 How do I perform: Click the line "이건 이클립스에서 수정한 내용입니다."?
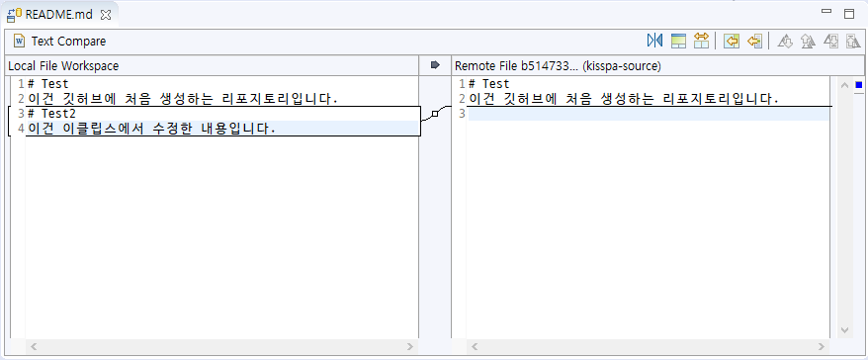click(151, 129)
